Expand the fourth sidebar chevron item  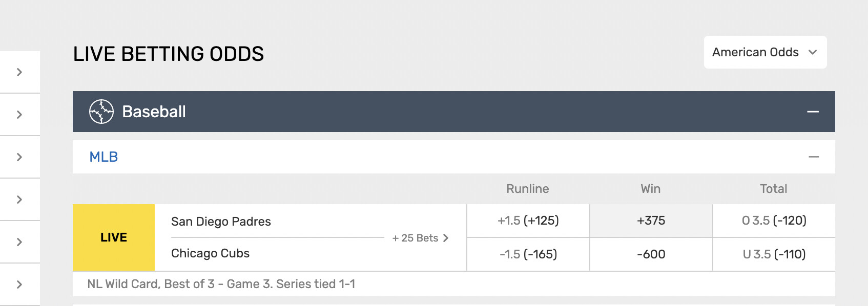[x=19, y=200]
